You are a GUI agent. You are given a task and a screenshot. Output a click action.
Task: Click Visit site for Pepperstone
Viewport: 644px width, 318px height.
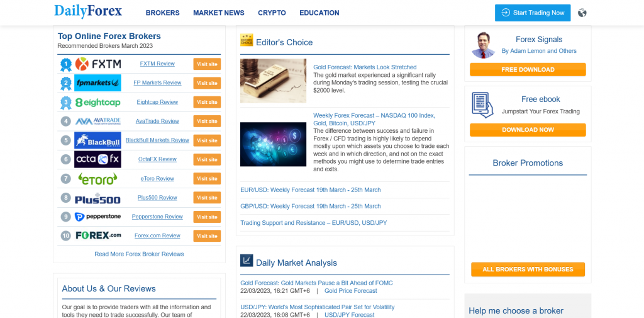(x=207, y=217)
